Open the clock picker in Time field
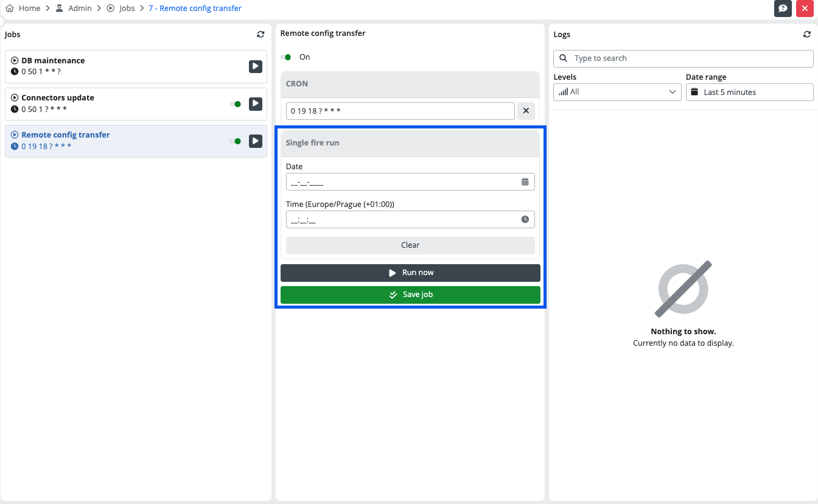This screenshot has height=504, width=818. 525,220
